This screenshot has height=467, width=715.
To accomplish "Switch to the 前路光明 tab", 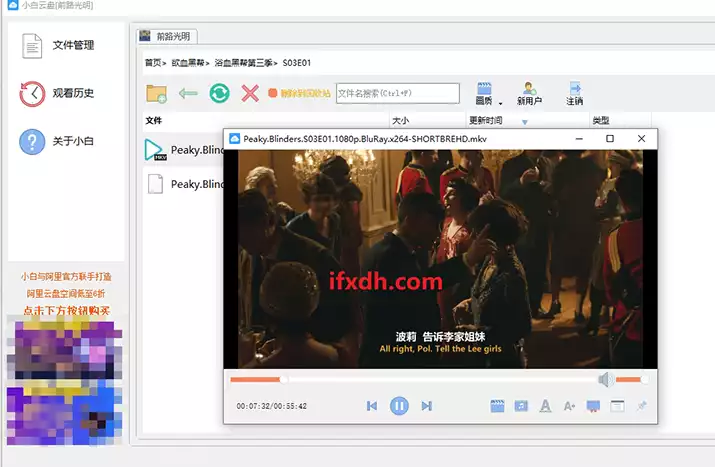I will tap(167, 36).
